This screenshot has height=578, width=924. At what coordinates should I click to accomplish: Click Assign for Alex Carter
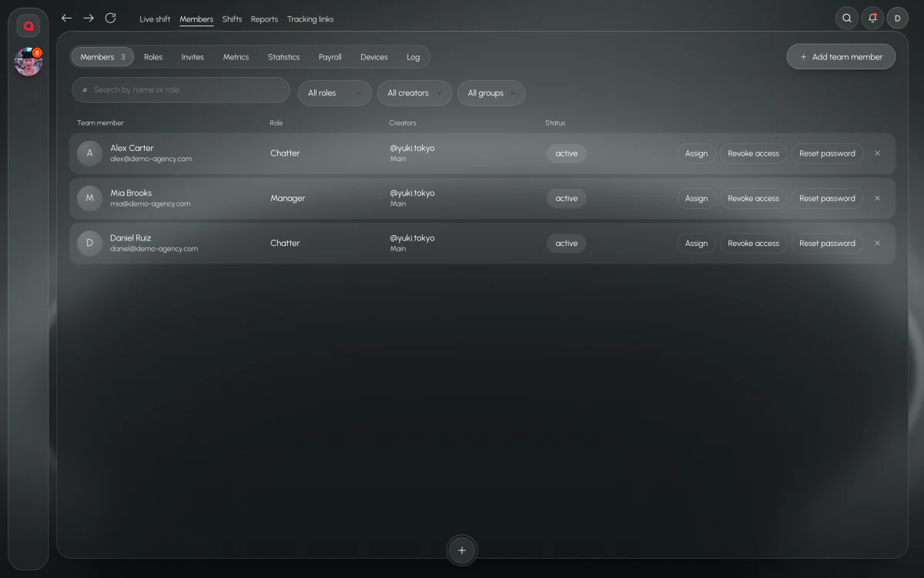(696, 153)
